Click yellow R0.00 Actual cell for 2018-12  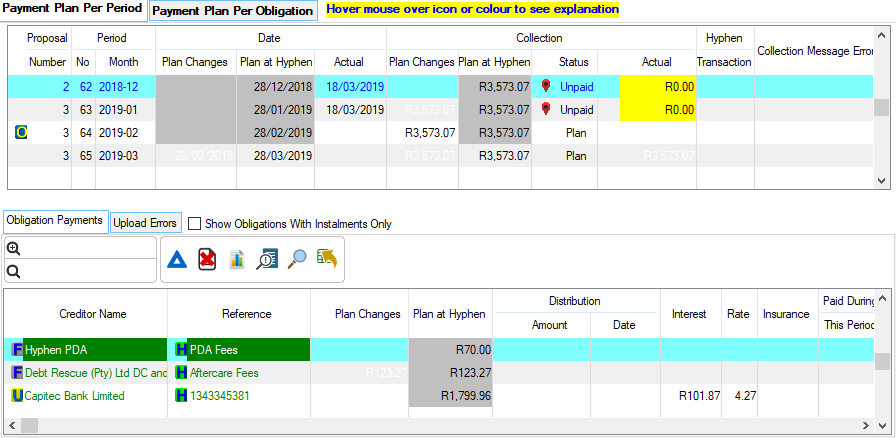pyautogui.click(x=658, y=87)
